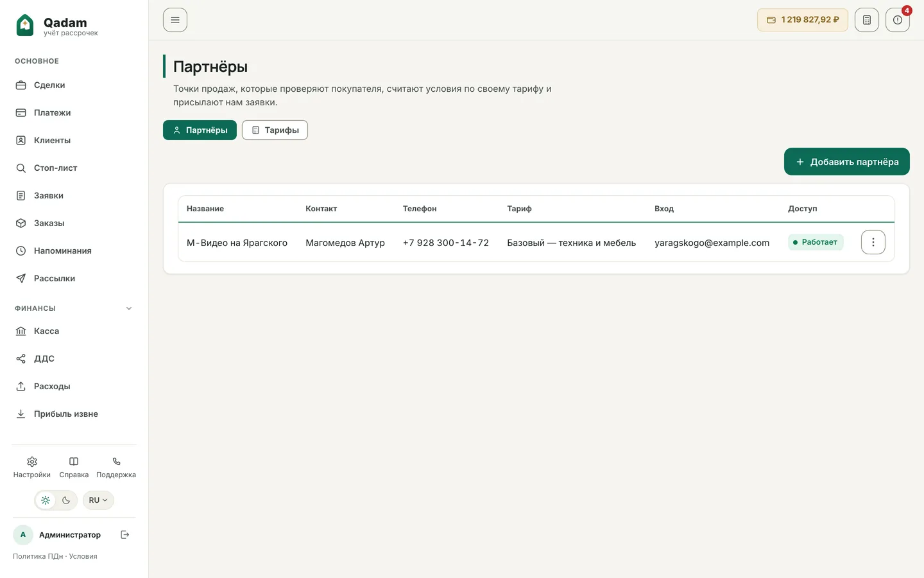Open Заявки in the sidebar
The width and height of the screenshot is (924, 578).
pyautogui.click(x=74, y=196)
